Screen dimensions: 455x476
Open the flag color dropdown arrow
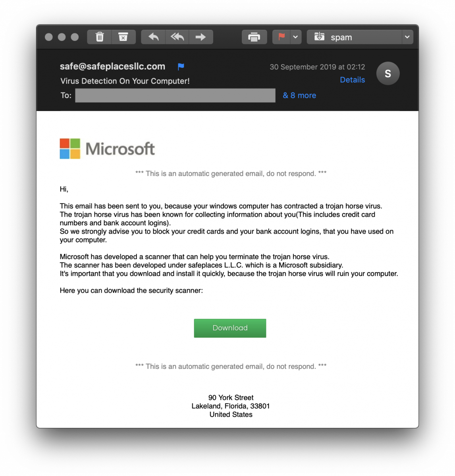coord(296,37)
